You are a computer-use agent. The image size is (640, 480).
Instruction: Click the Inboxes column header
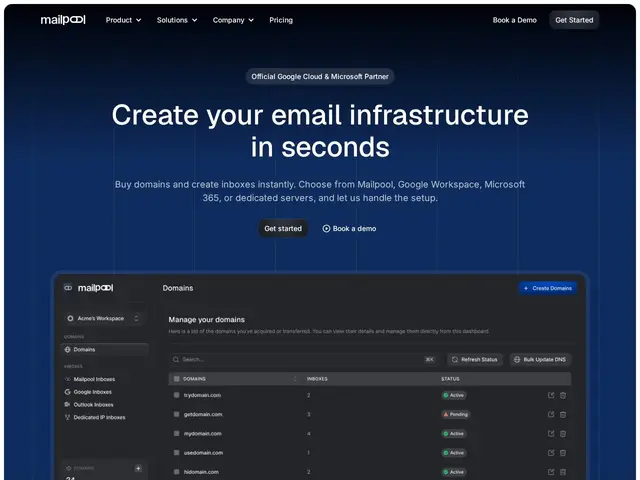[x=317, y=379]
